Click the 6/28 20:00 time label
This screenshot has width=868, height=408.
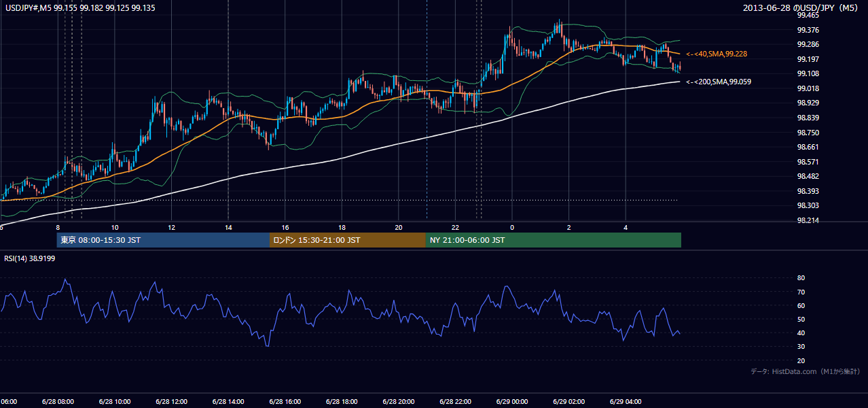(x=398, y=402)
